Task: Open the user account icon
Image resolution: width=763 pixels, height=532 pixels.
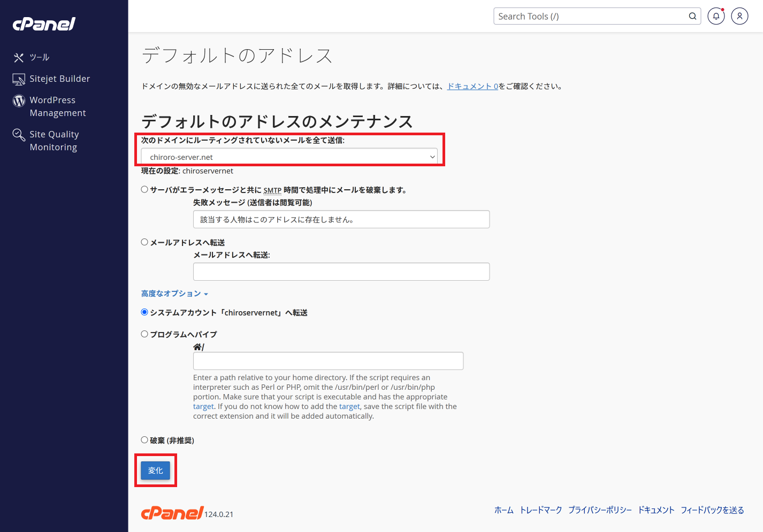Action: pyautogui.click(x=739, y=16)
